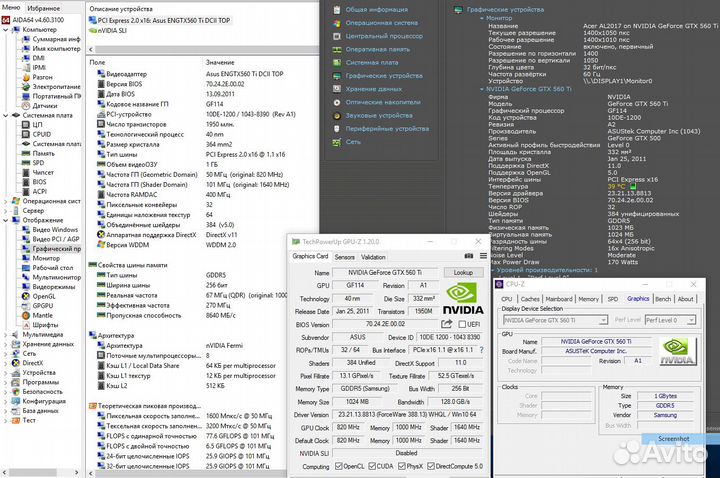
Task: Select Суммарная информация item in AIDA64 tree
Action: click(51, 39)
